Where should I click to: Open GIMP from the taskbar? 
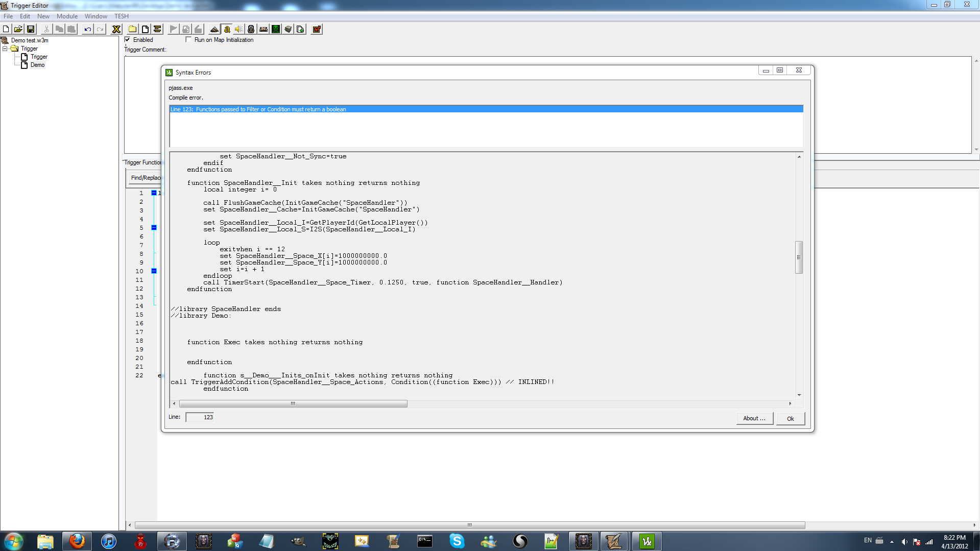[x=298, y=541]
